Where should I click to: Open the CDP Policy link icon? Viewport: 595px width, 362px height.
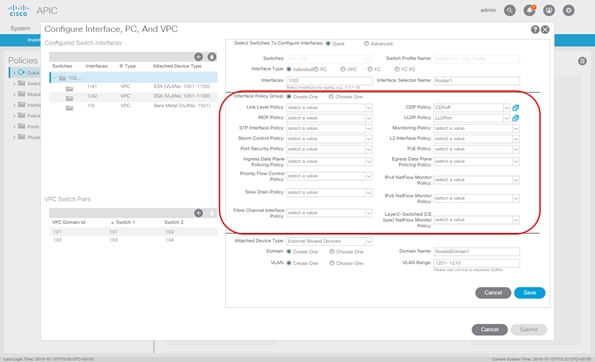pyautogui.click(x=515, y=108)
